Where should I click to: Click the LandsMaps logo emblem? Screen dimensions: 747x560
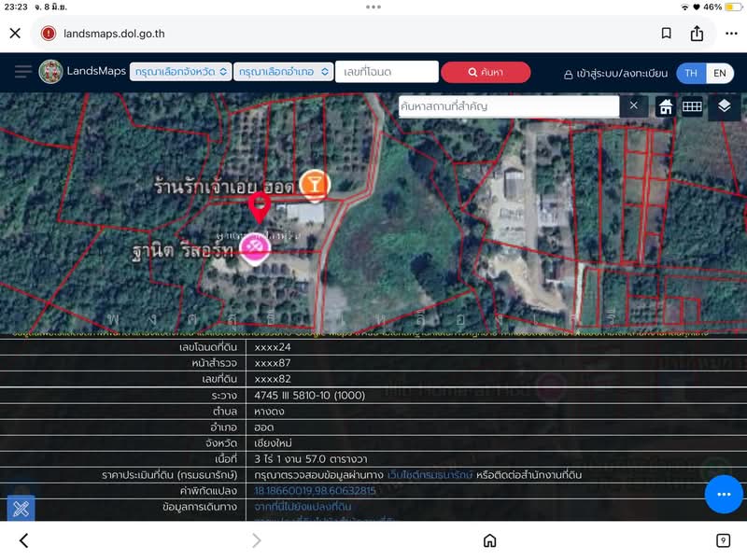tap(50, 72)
